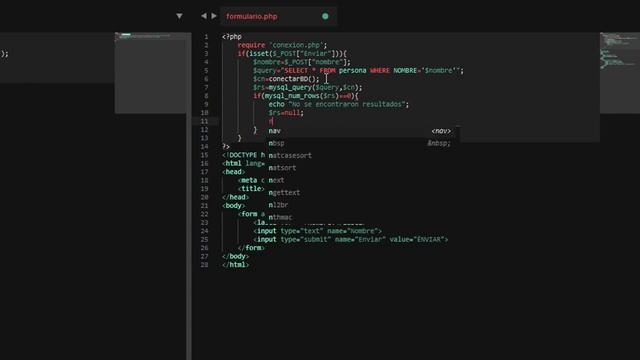Choose 'ngettext' autocomplete suggestion

coord(362,192)
